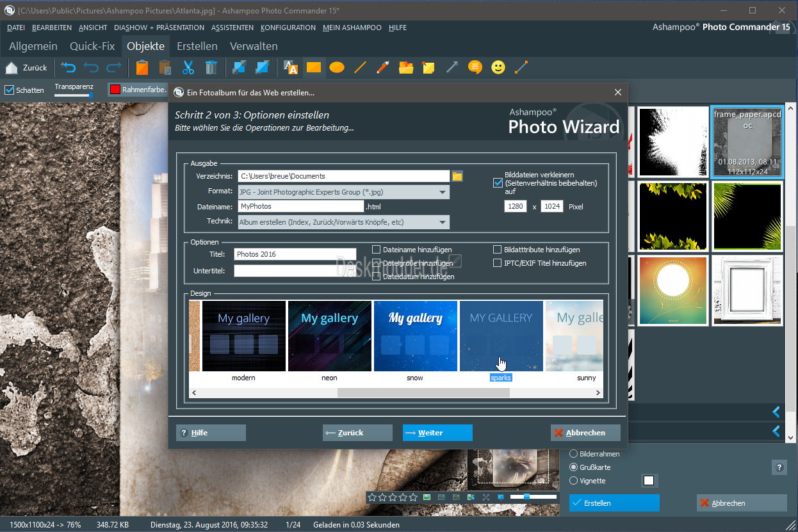Click the grayed copy clipboard icon

point(165,67)
